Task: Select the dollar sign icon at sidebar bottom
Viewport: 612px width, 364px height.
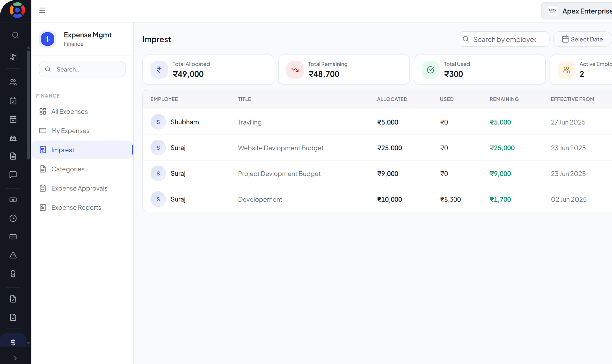Action: click(13, 342)
